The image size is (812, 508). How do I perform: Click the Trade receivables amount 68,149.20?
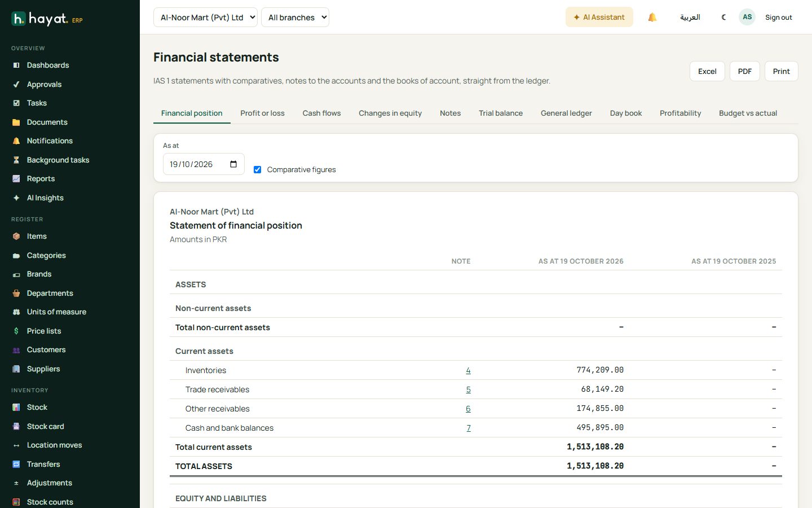tap(602, 389)
